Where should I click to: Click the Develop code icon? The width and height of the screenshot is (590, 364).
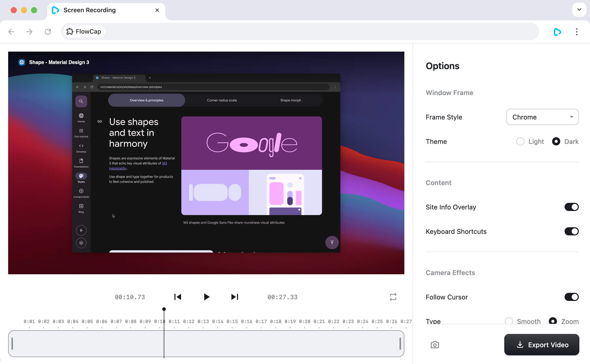click(81, 146)
